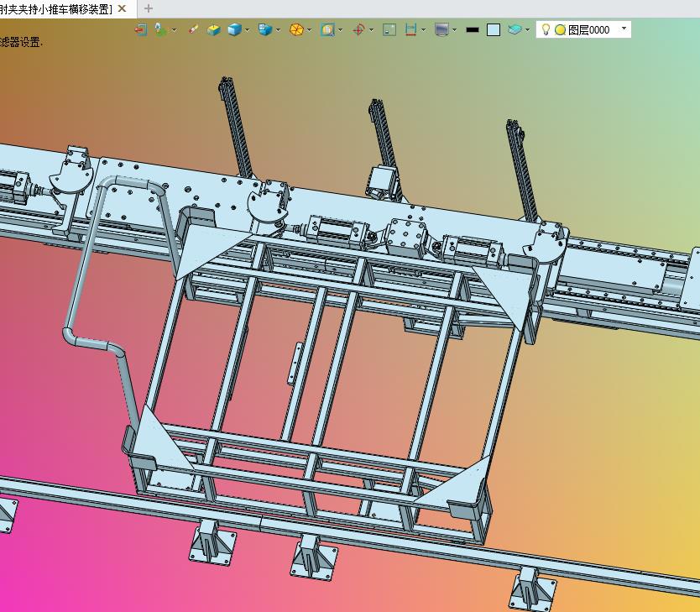Click the green filter selection icon
This screenshot has height=612, width=700.
160,30
